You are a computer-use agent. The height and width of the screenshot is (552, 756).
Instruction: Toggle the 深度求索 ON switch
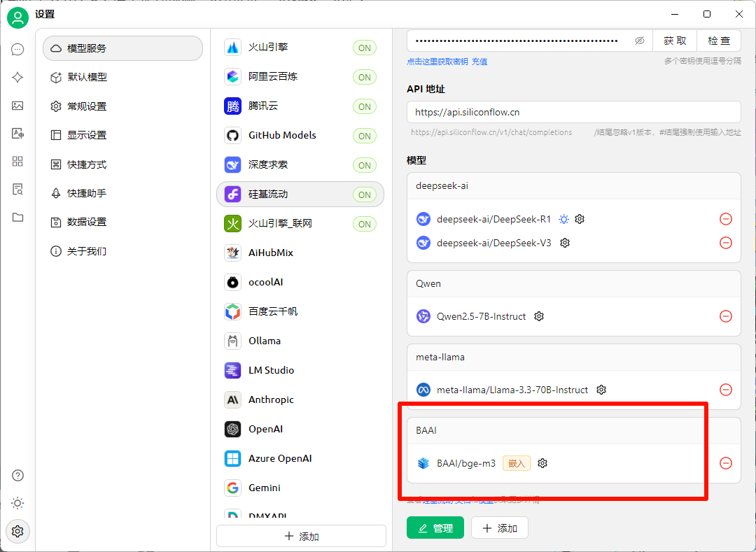pos(365,165)
